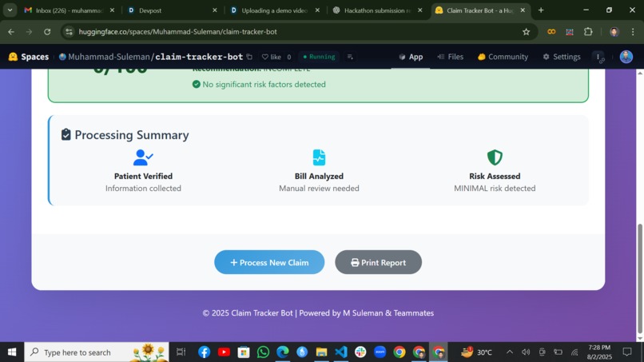Click Process New Claim button
Image resolution: width=644 pixels, height=362 pixels.
pos(269,262)
